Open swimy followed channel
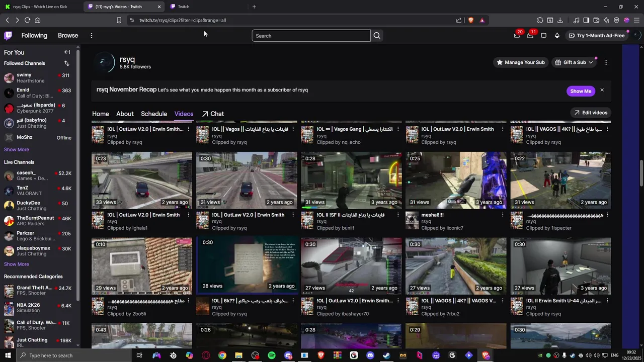The width and height of the screenshot is (644, 362). point(38,78)
